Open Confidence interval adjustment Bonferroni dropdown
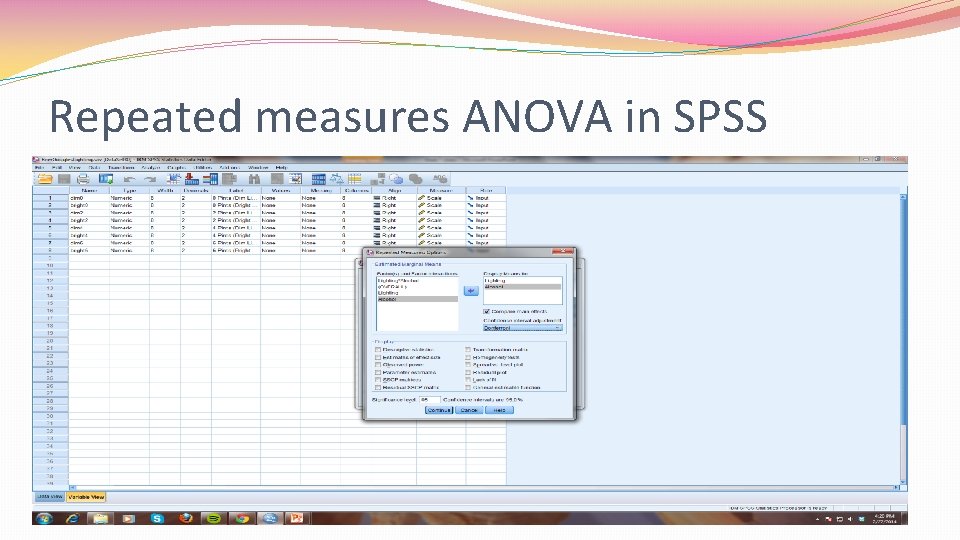The image size is (960, 540). pos(522,328)
